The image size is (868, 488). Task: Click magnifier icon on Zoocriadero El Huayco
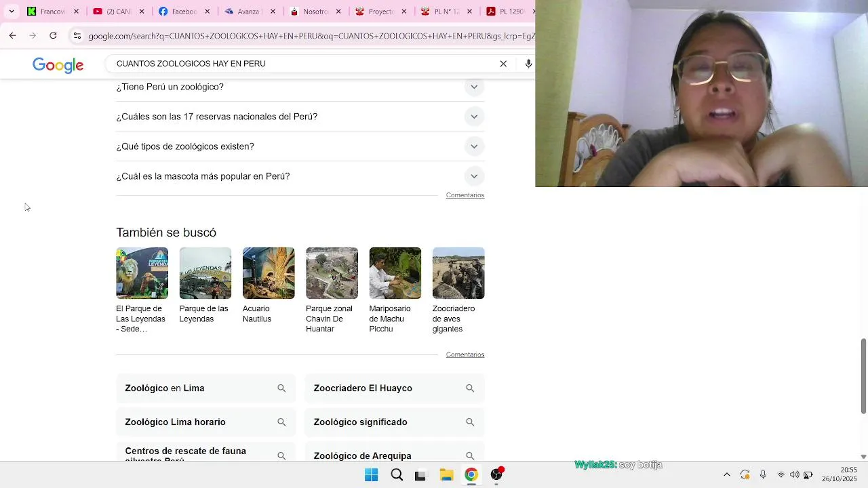tap(470, 388)
